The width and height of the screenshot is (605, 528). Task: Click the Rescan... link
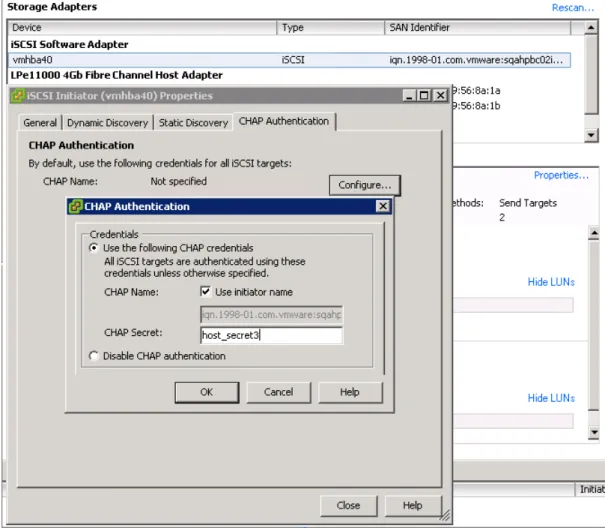tap(573, 8)
